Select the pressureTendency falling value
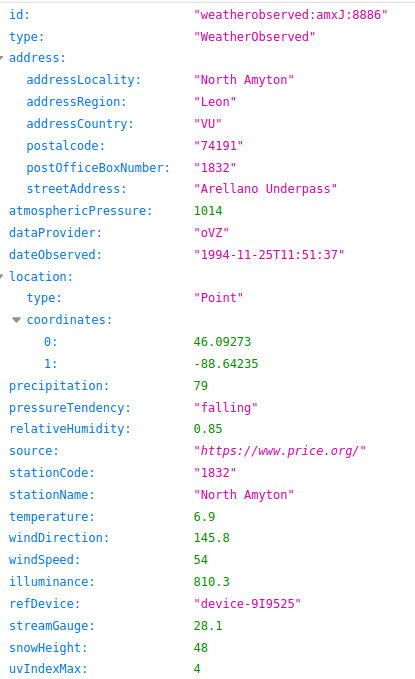Screen dimensions: 415x679 tap(225, 407)
